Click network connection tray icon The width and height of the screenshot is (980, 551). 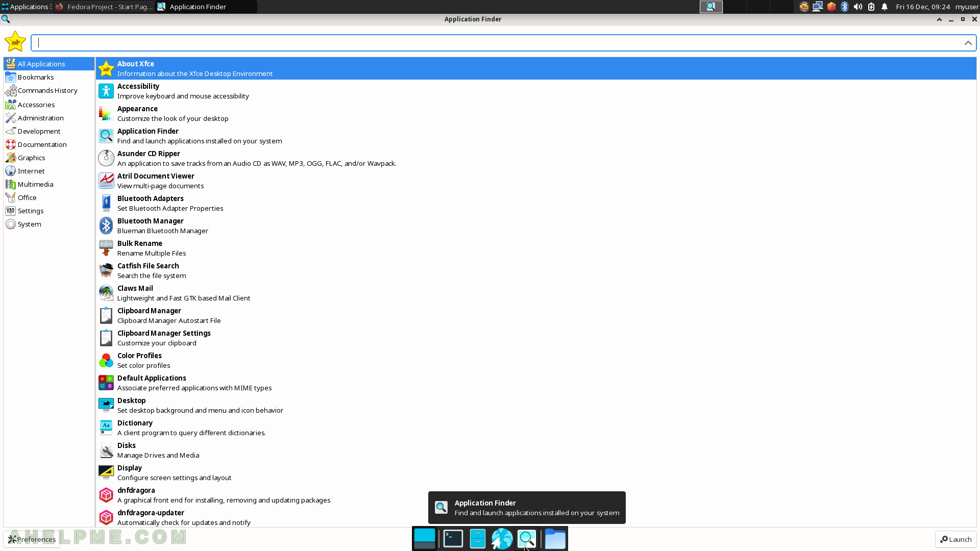(818, 7)
